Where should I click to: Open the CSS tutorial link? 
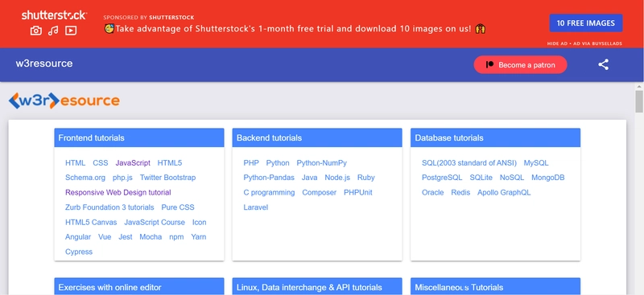click(x=100, y=163)
